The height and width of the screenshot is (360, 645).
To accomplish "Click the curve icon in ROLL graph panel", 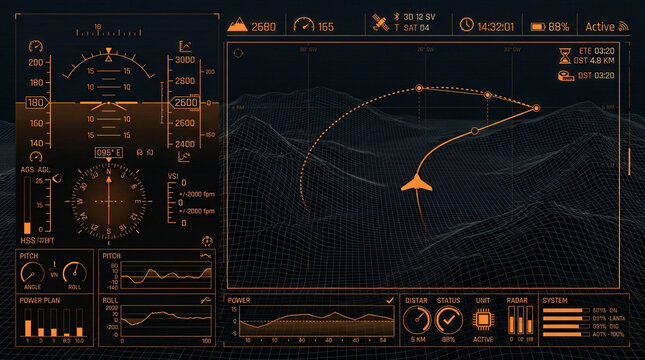I will [206, 300].
